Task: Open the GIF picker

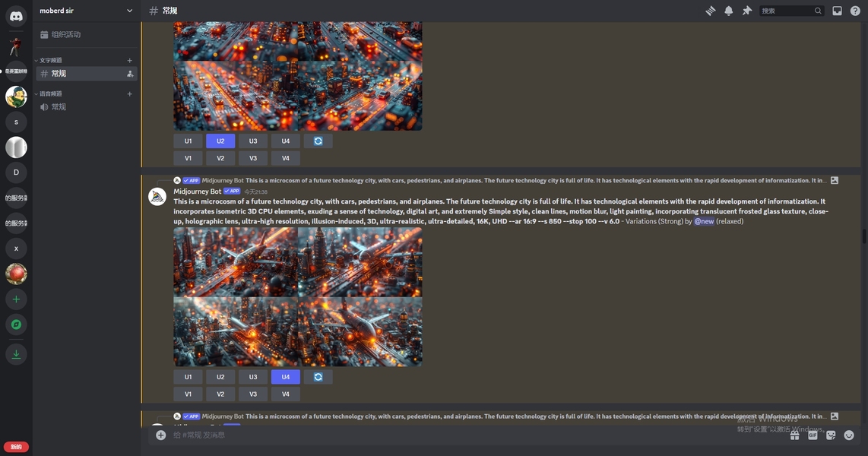Action: tap(813, 435)
